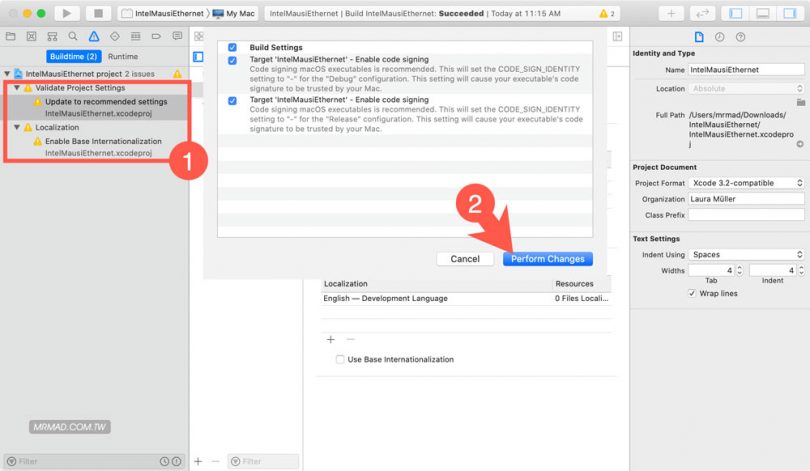Click the Perform Changes button
This screenshot has height=471, width=810.
point(548,259)
